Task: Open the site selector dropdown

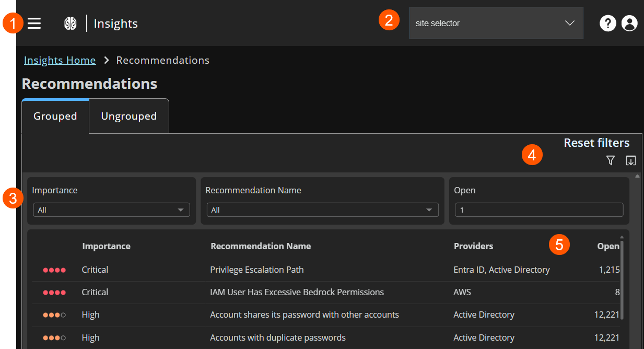Action: tap(496, 23)
